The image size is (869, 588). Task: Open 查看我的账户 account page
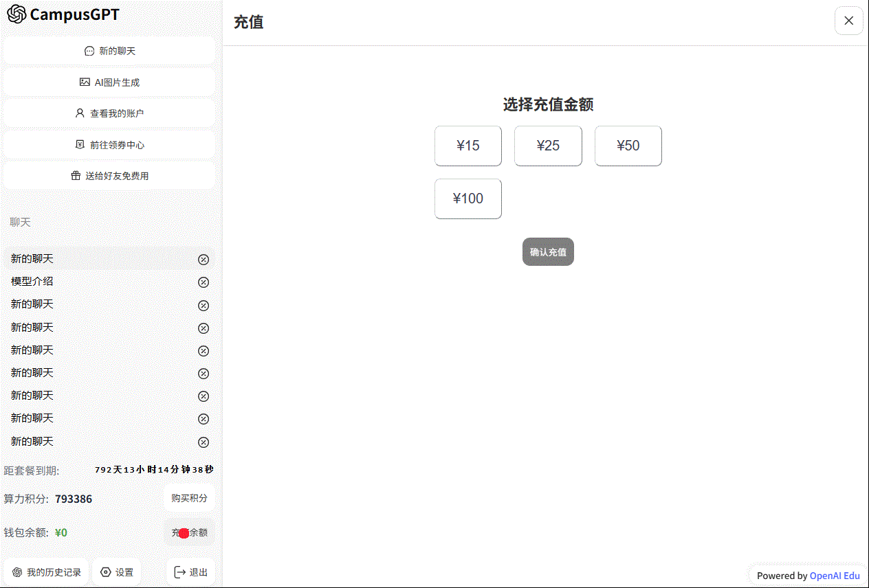click(109, 113)
